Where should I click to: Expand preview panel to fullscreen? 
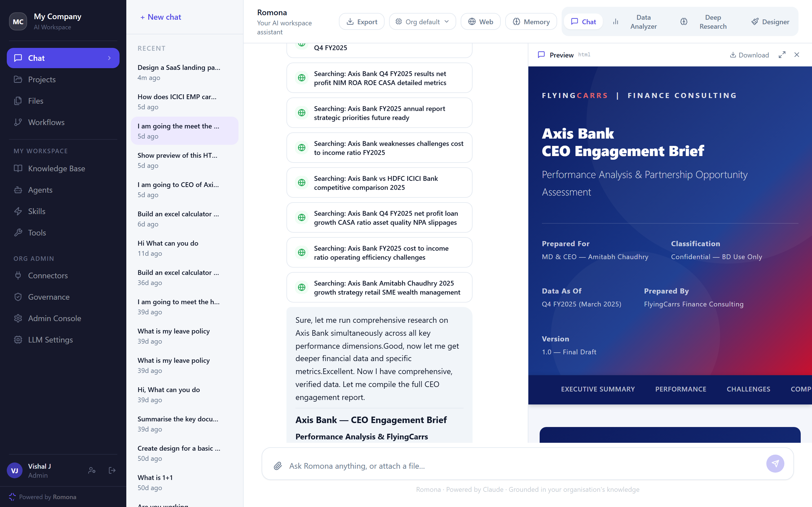point(782,55)
